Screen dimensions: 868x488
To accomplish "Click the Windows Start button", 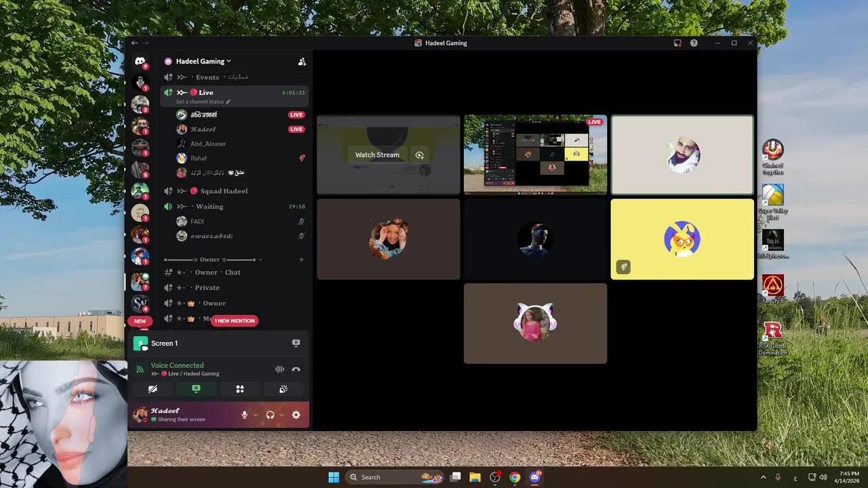I will coord(334,477).
